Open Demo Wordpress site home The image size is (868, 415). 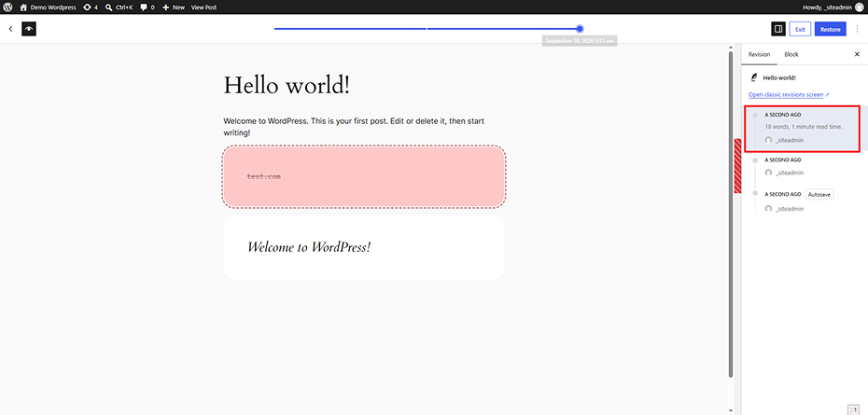coord(49,7)
